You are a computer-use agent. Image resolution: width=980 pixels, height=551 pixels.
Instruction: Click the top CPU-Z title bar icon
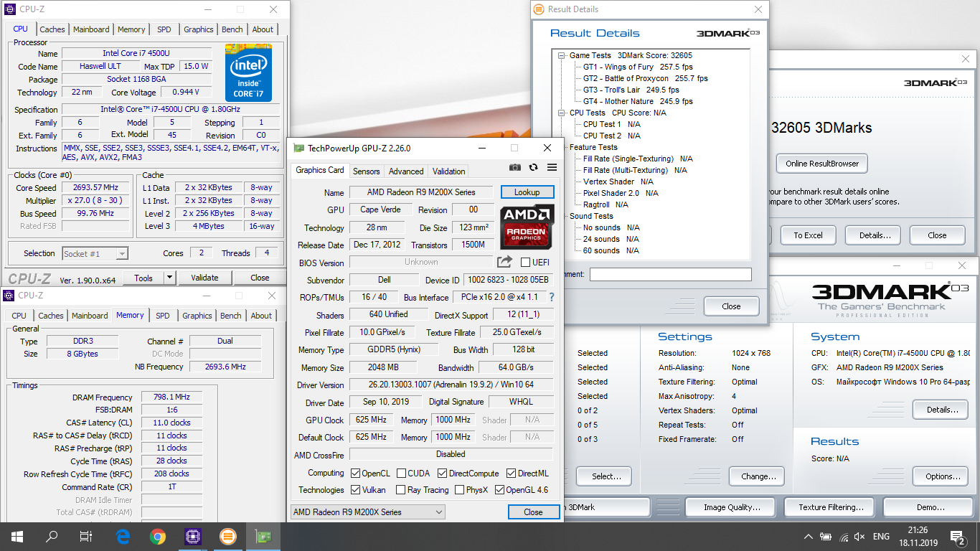pyautogui.click(x=9, y=9)
